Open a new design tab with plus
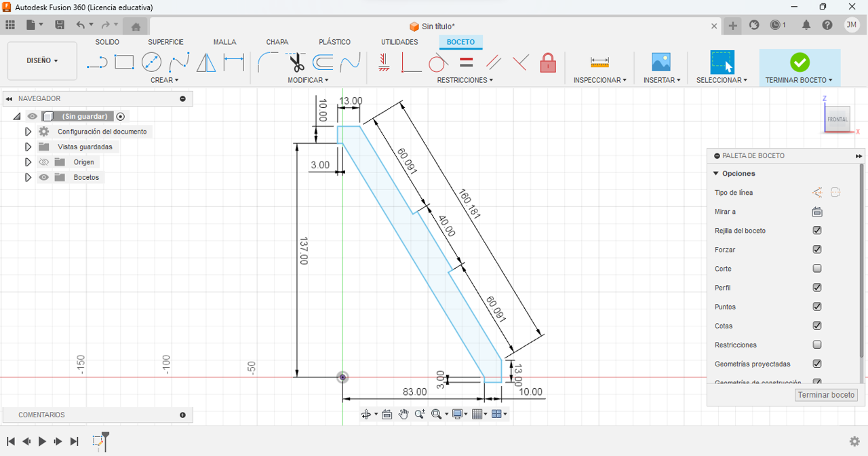 (x=733, y=26)
